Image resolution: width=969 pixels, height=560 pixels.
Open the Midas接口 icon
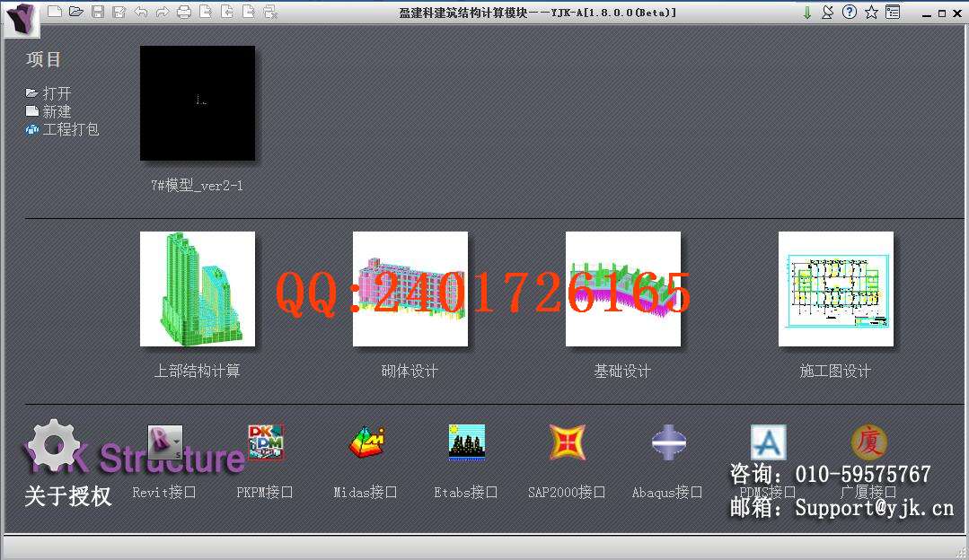point(366,442)
